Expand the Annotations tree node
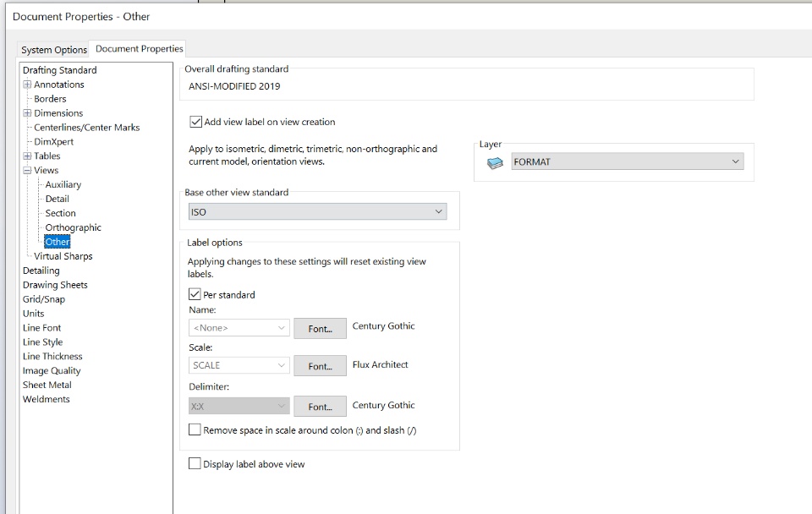This screenshot has width=812, height=514. tap(27, 85)
